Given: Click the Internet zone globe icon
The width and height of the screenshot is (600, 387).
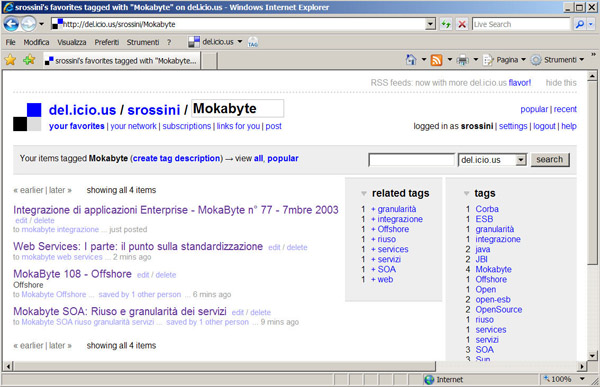Looking at the screenshot, I should pos(429,379).
